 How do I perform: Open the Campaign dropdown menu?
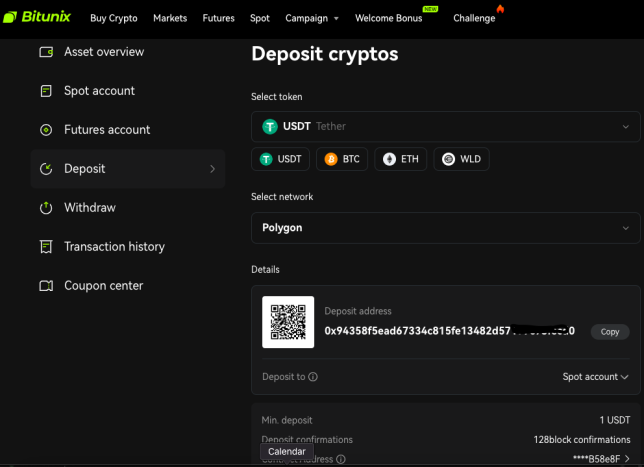click(312, 18)
